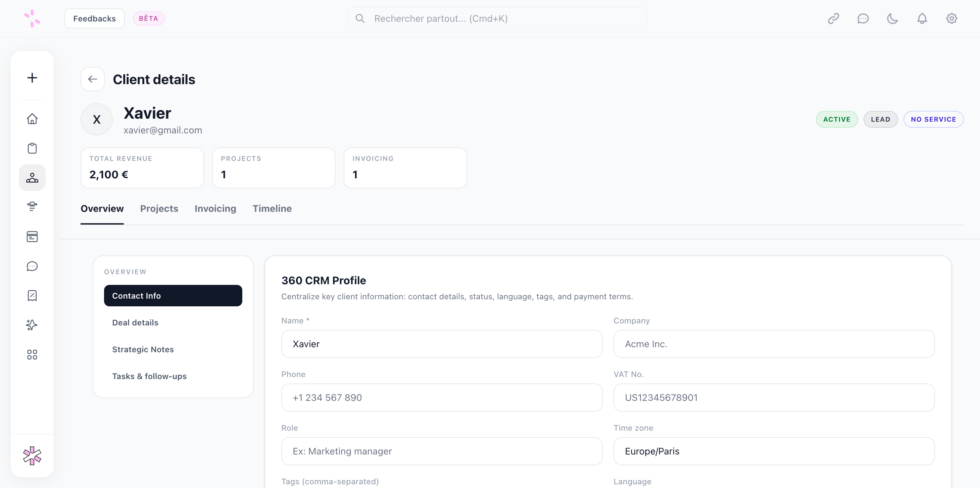Select the AI sparkles icon in sidebar
This screenshot has height=488, width=980.
32,325
